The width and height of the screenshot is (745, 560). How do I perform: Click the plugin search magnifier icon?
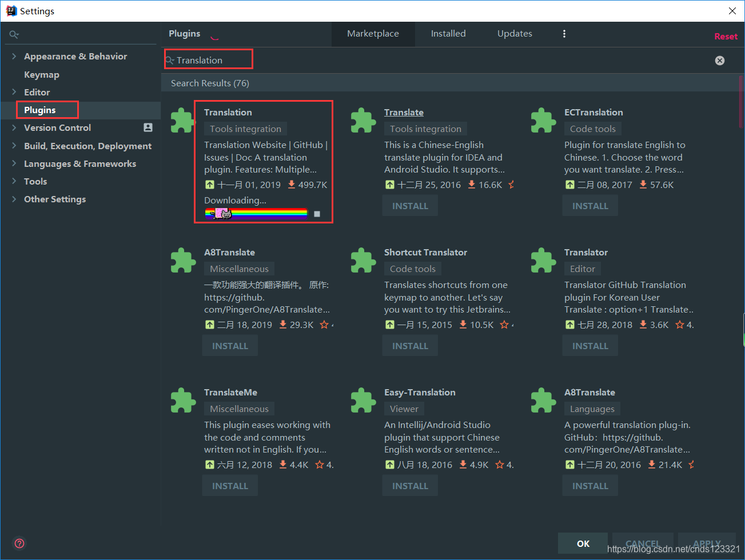tap(170, 60)
